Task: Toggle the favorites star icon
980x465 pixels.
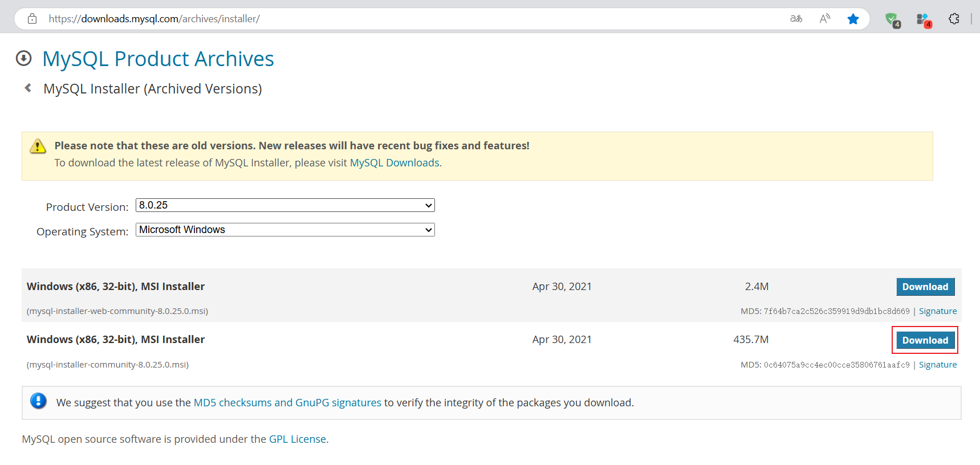Action: tap(853, 19)
